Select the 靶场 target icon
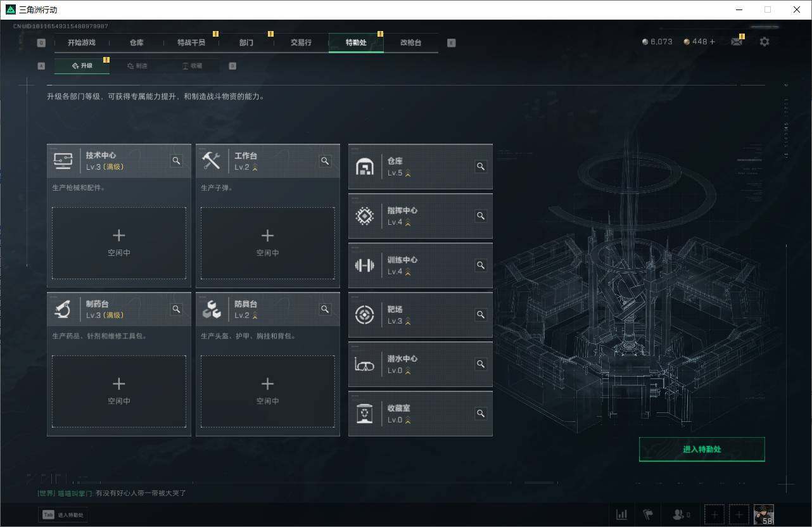The image size is (812, 527). pyautogui.click(x=364, y=315)
